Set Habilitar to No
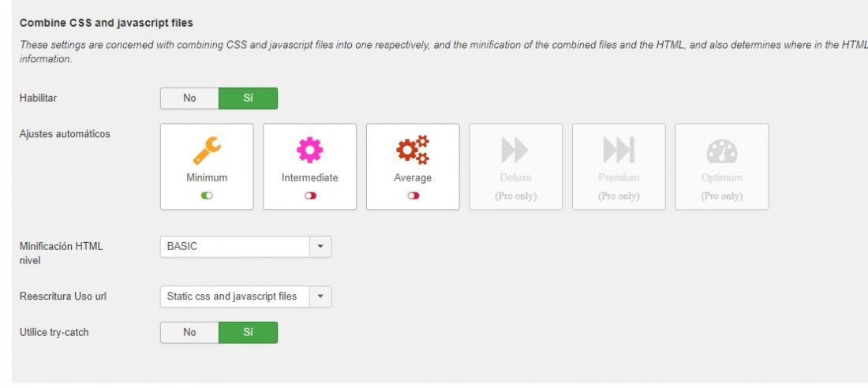Viewport: 868px width, 388px height. pyautogui.click(x=189, y=99)
